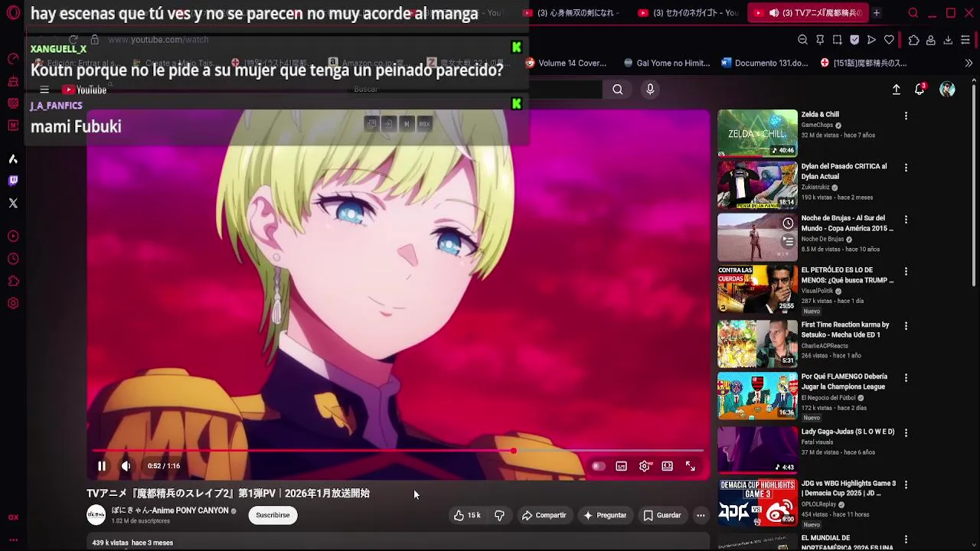Open options for Noche de Brujas video
The height and width of the screenshot is (551, 980).
click(x=906, y=220)
